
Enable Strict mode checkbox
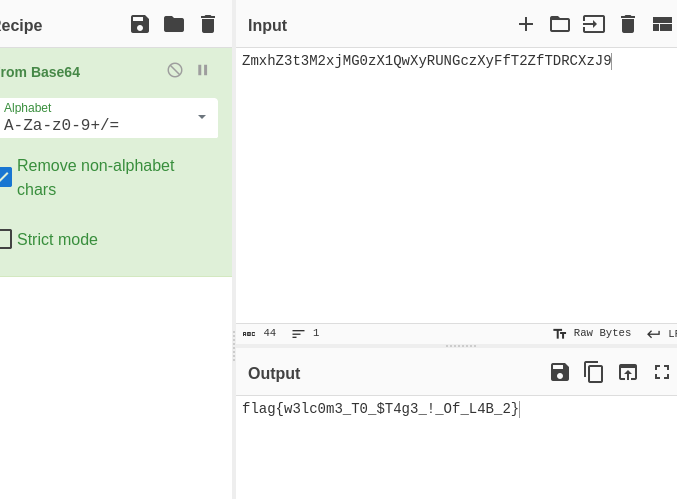tap(5, 239)
